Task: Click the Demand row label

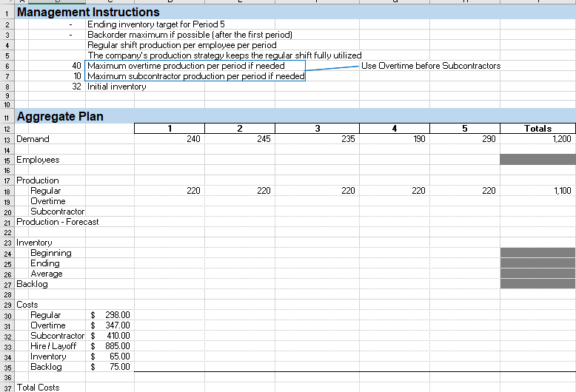Action: pyautogui.click(x=33, y=139)
